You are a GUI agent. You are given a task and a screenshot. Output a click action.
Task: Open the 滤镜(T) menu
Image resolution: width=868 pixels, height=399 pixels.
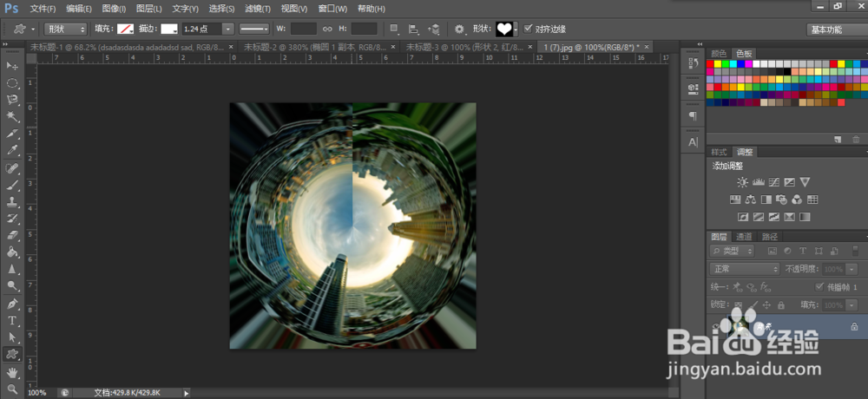pyautogui.click(x=256, y=9)
